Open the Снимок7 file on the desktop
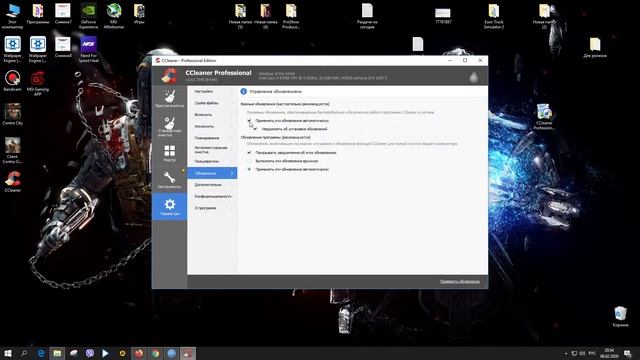 [x=63, y=14]
